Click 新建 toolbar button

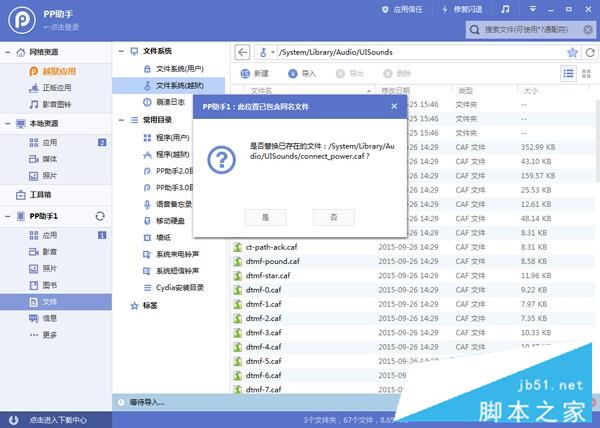pos(255,73)
